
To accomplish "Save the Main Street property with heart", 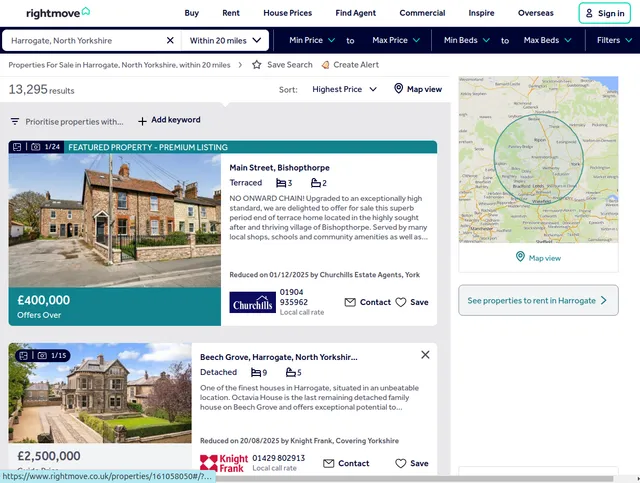I will pos(401,302).
